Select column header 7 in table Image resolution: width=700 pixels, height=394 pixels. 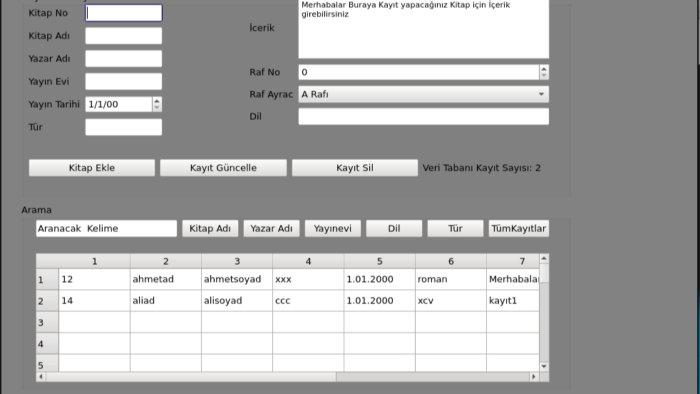[x=513, y=261]
